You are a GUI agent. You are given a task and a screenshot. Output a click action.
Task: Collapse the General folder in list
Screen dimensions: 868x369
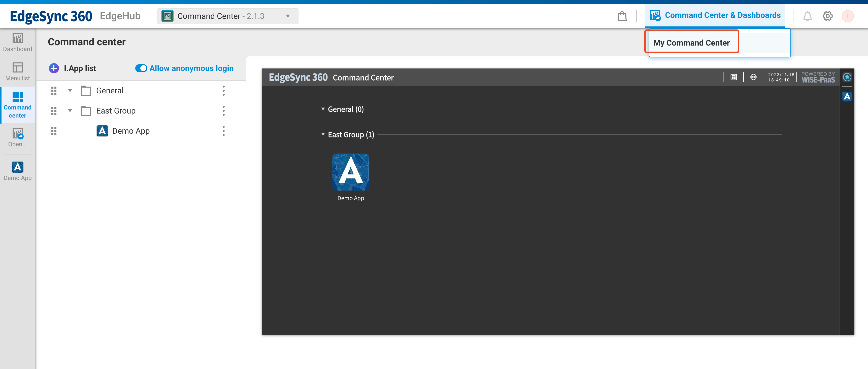pyautogui.click(x=70, y=91)
